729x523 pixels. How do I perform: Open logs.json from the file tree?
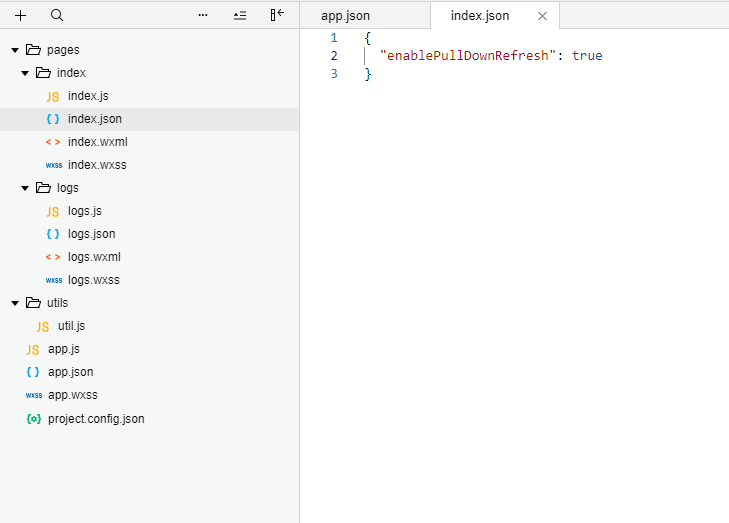(x=91, y=234)
